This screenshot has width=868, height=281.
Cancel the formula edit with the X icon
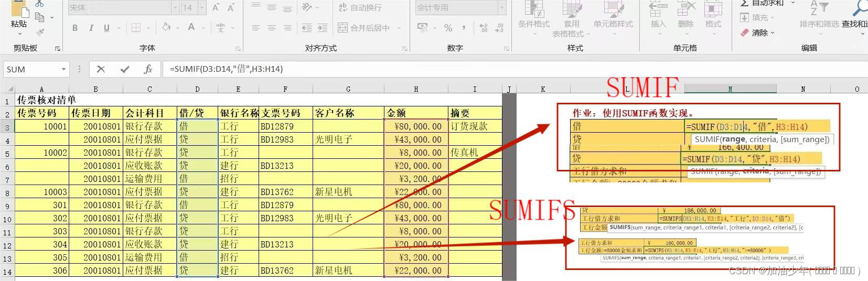(x=101, y=69)
